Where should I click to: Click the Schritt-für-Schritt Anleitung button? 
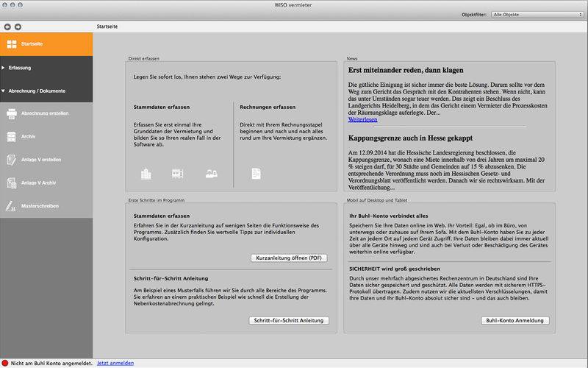click(x=289, y=320)
